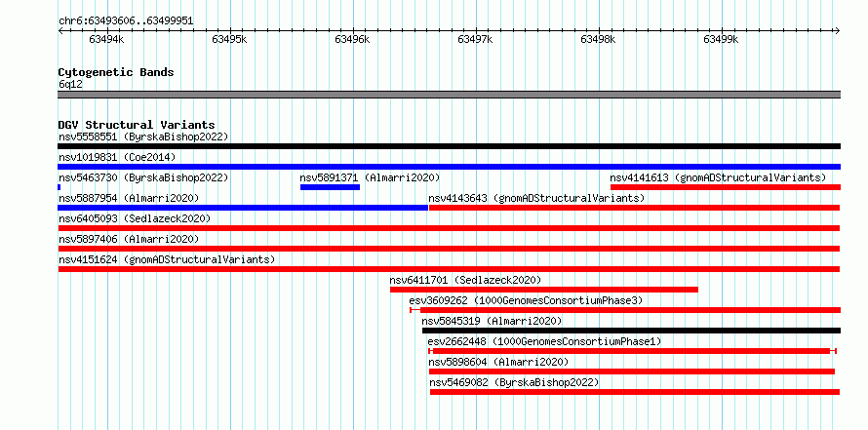Open nsv5845319 (Almarri2020) label
The height and width of the screenshot is (430, 868).
(492, 321)
